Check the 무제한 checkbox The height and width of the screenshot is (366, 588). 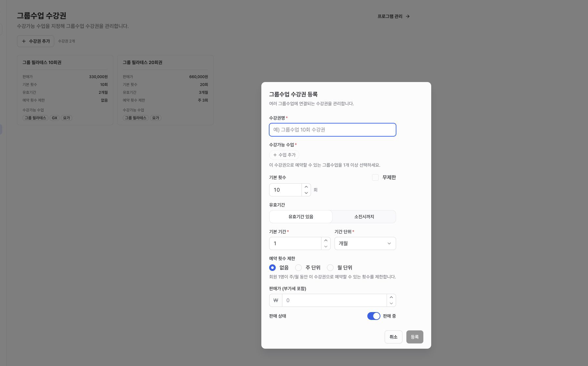pos(375,177)
